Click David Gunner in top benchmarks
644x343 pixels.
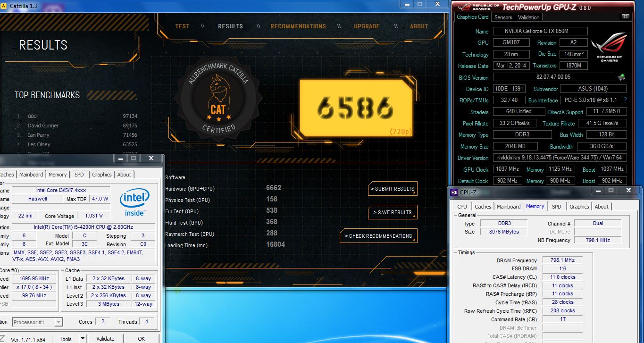point(43,125)
